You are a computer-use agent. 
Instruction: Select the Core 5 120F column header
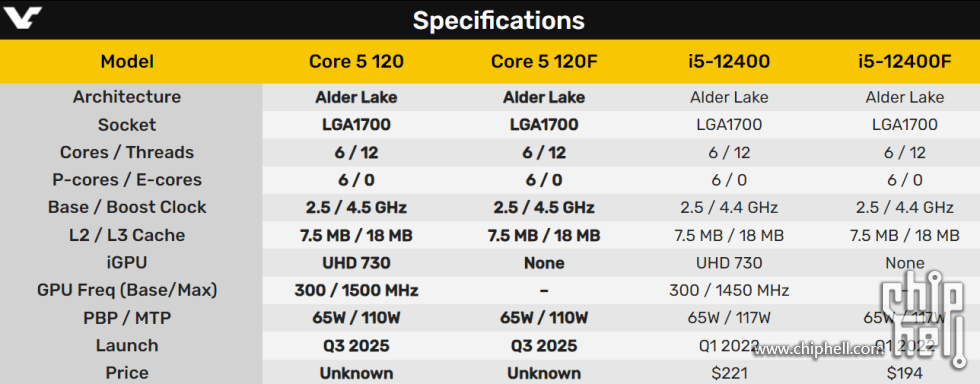pos(544,61)
